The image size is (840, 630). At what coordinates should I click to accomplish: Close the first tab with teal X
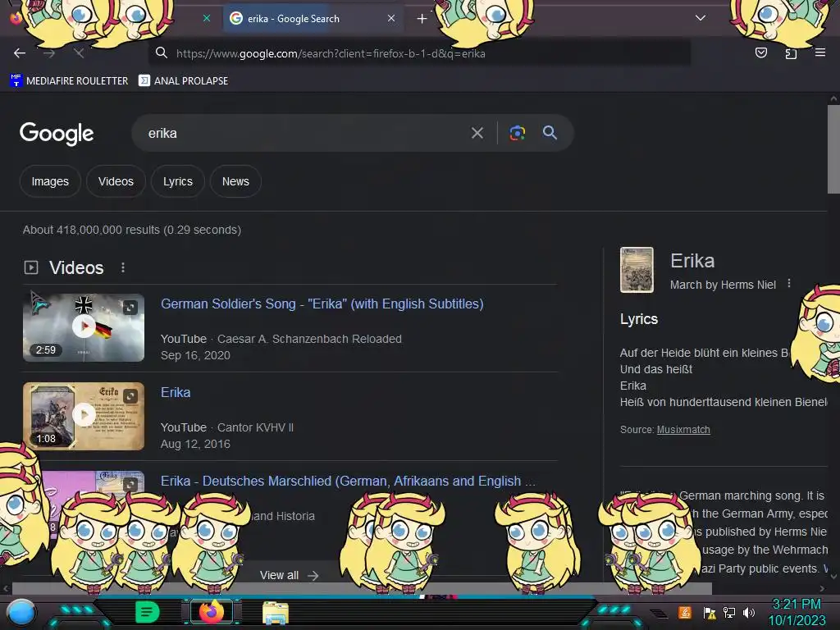click(207, 18)
